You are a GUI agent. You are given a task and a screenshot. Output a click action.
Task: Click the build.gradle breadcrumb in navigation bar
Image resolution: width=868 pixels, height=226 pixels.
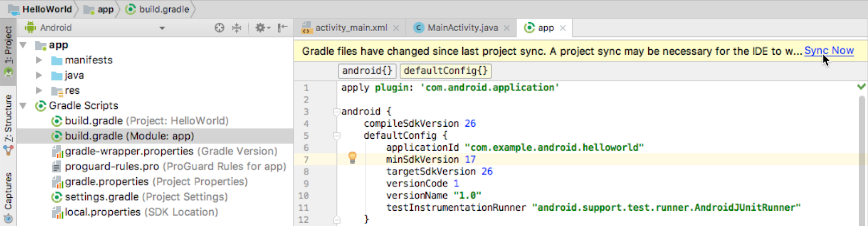coord(158,9)
